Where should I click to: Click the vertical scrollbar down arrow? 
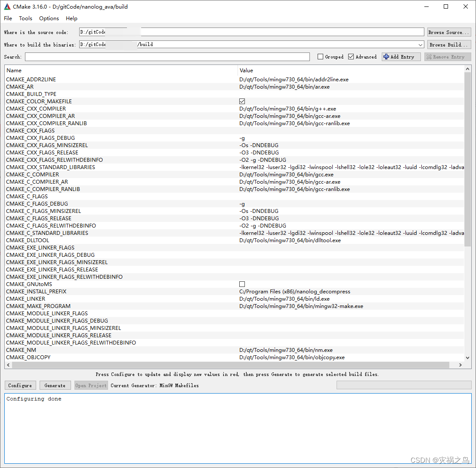[x=467, y=358]
